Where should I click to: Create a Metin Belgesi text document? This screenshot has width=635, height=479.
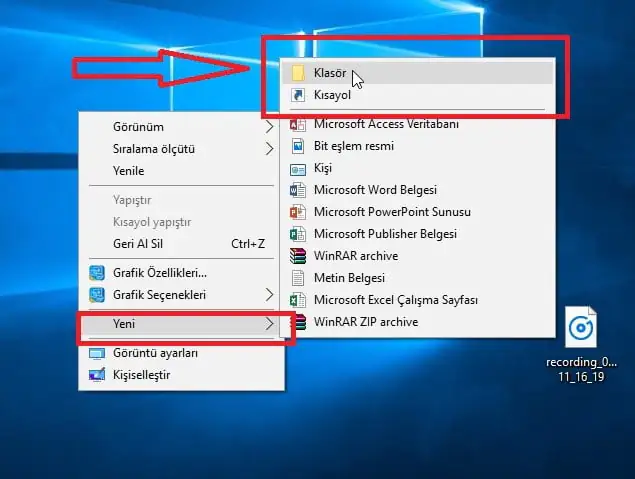coord(418,278)
